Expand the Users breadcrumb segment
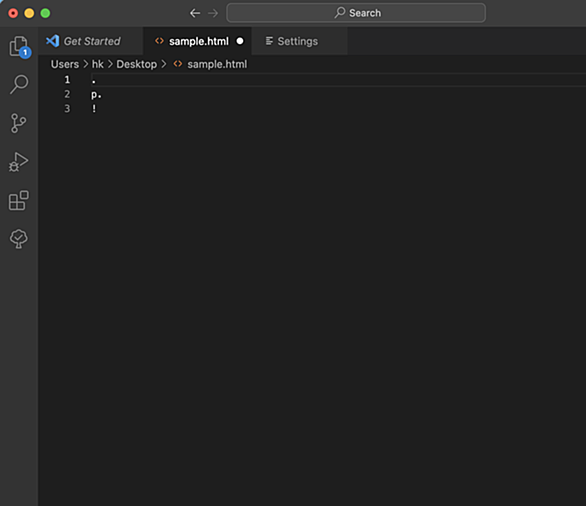This screenshot has width=586, height=506. coord(65,64)
